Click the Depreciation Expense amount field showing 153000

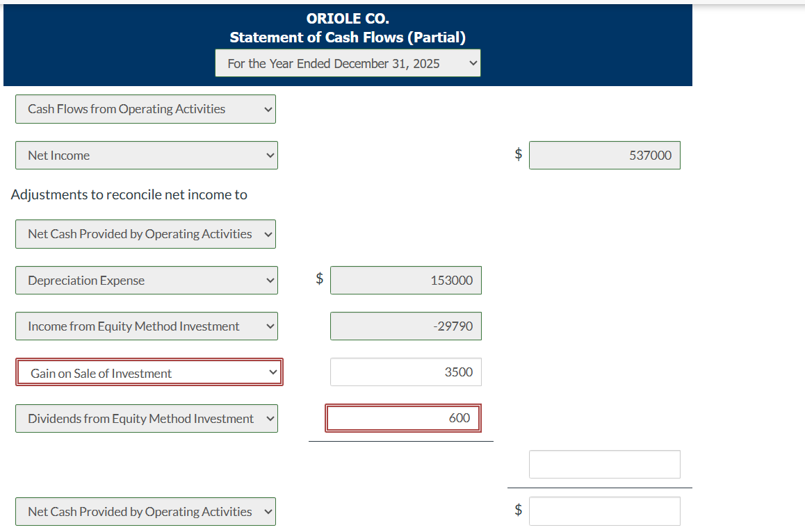coord(405,280)
